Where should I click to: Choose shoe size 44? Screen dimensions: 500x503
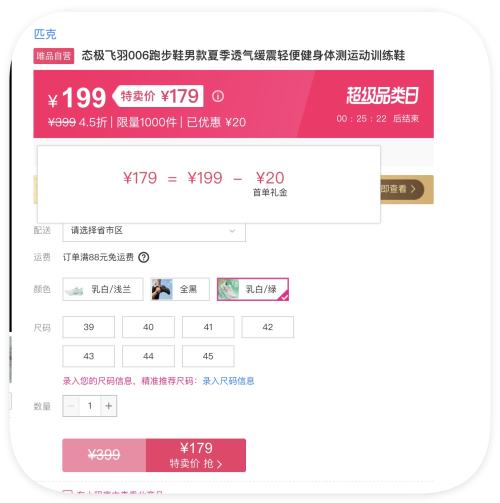(148, 356)
